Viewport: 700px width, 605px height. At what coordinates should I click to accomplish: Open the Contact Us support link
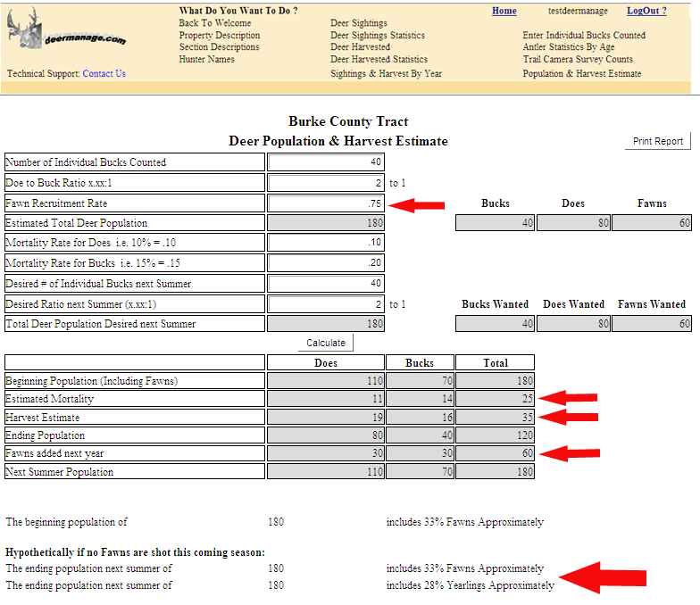pos(104,73)
